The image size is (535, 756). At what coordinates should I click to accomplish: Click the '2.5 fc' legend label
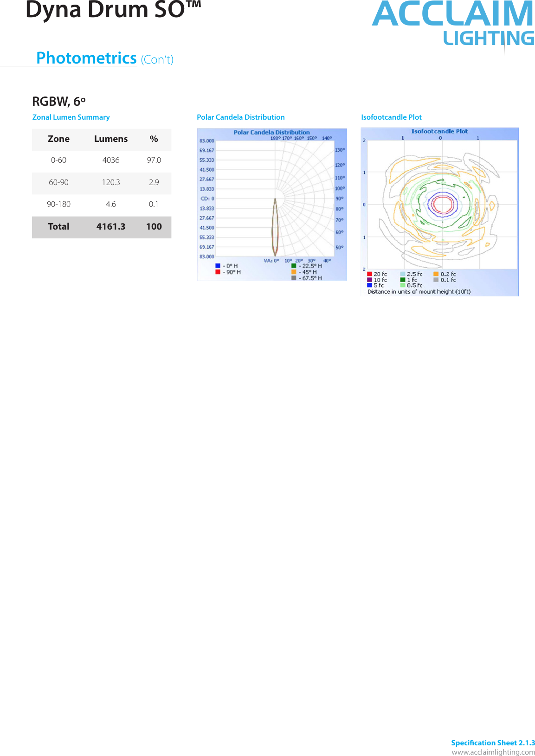(415, 275)
